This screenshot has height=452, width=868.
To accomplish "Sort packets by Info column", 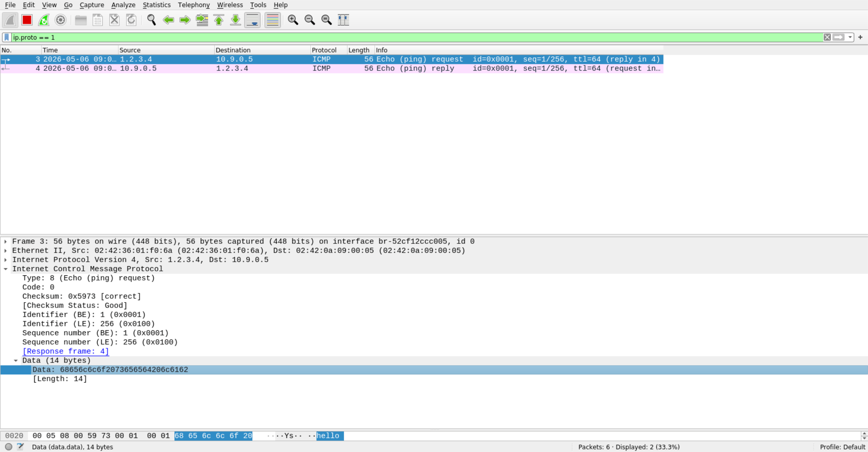I will (519, 50).
